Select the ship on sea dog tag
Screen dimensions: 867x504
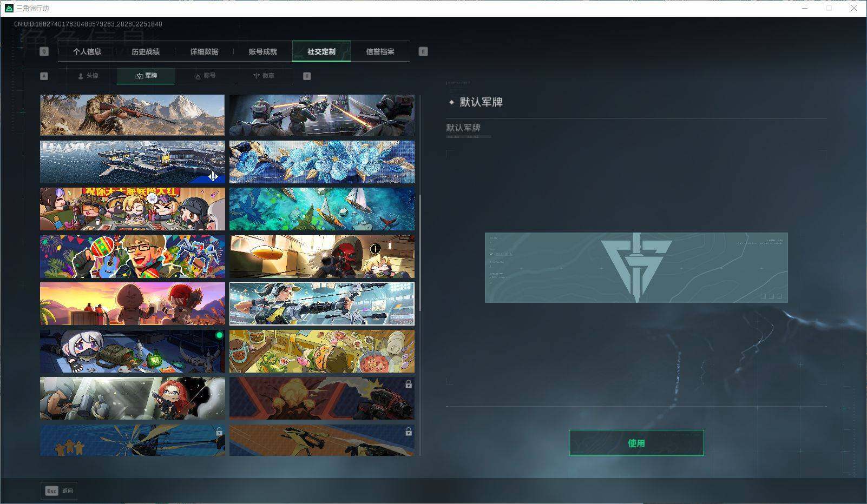click(x=133, y=162)
